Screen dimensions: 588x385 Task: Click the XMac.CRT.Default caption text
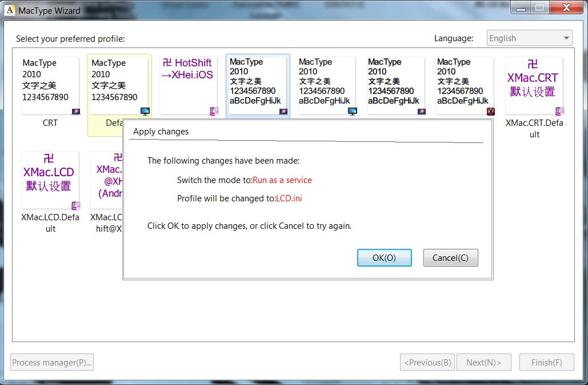click(534, 129)
